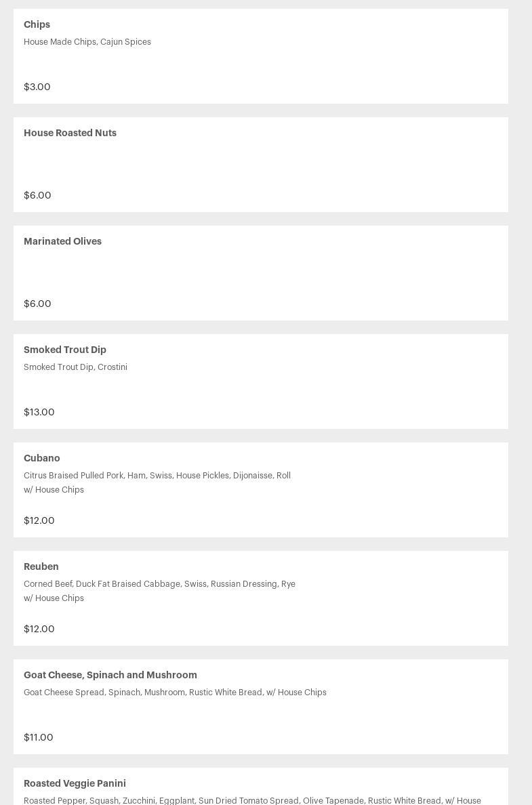Click the Goat Cheese Spread description text
Viewport: 532px width, 805px height.
[175, 693]
